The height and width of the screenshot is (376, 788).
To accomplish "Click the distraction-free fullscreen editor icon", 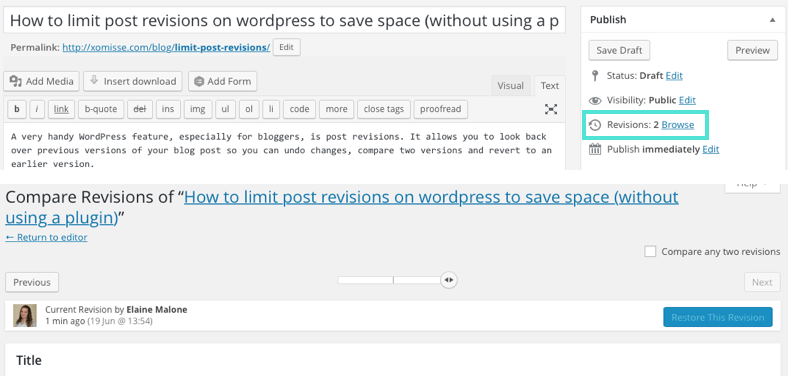I will coord(551,109).
